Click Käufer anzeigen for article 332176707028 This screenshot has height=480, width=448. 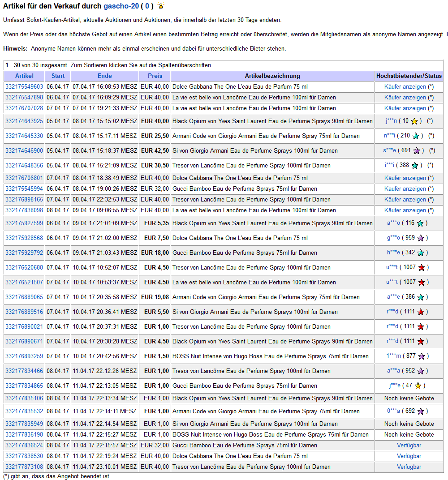point(405,108)
